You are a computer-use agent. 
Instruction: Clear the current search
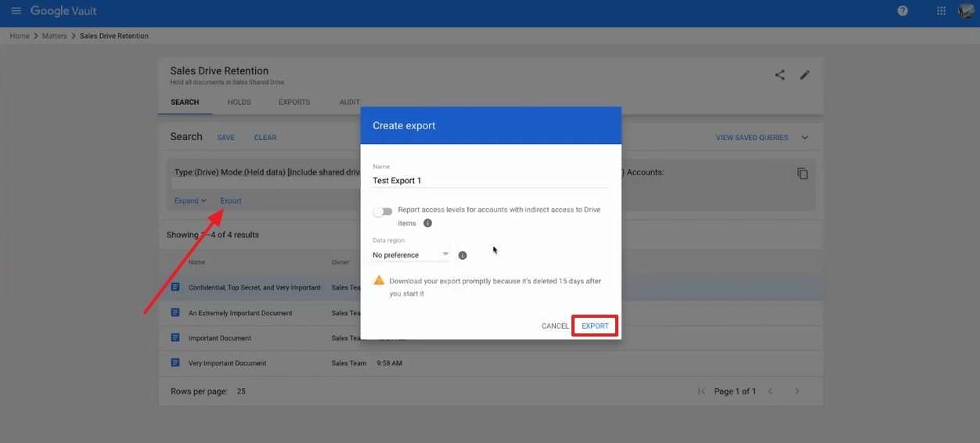click(x=265, y=138)
